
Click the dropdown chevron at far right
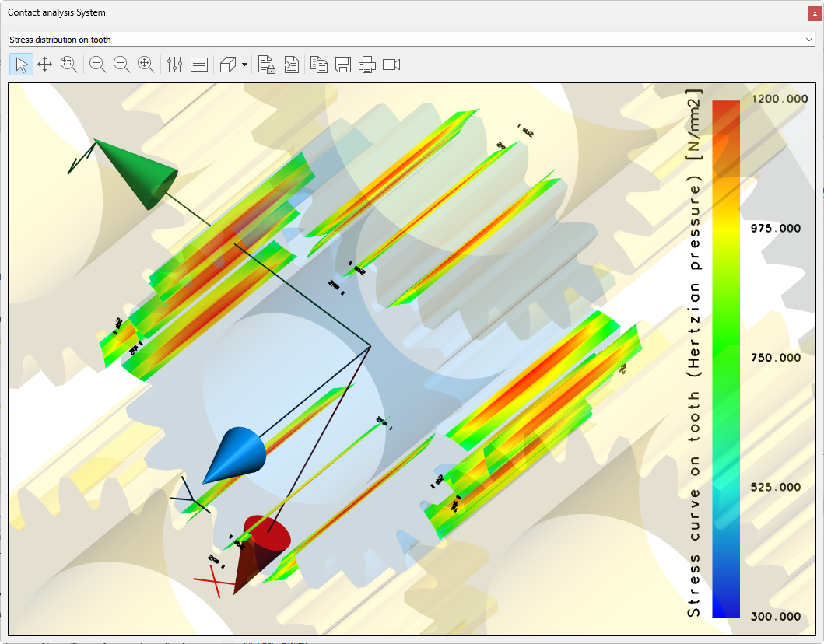click(x=809, y=39)
